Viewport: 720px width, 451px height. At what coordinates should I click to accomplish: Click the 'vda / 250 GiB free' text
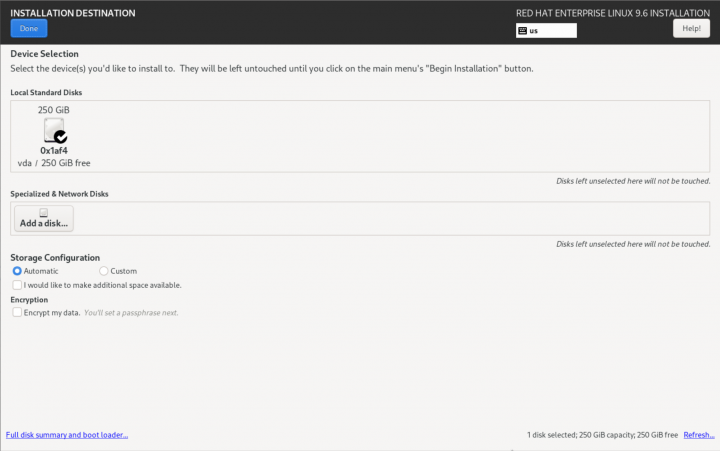[x=54, y=162]
